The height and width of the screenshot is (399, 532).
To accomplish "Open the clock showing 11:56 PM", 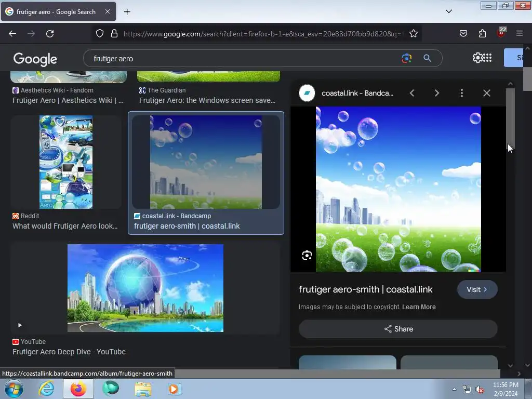I will (x=506, y=389).
